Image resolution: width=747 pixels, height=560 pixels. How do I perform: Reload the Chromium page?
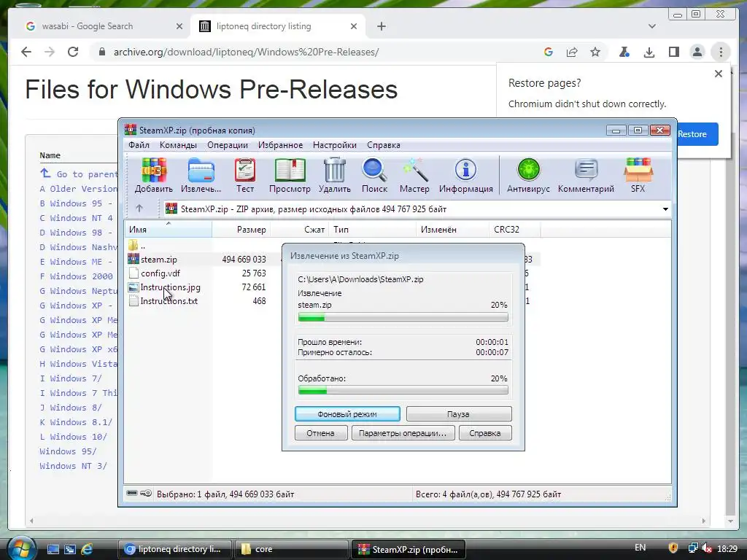73,52
